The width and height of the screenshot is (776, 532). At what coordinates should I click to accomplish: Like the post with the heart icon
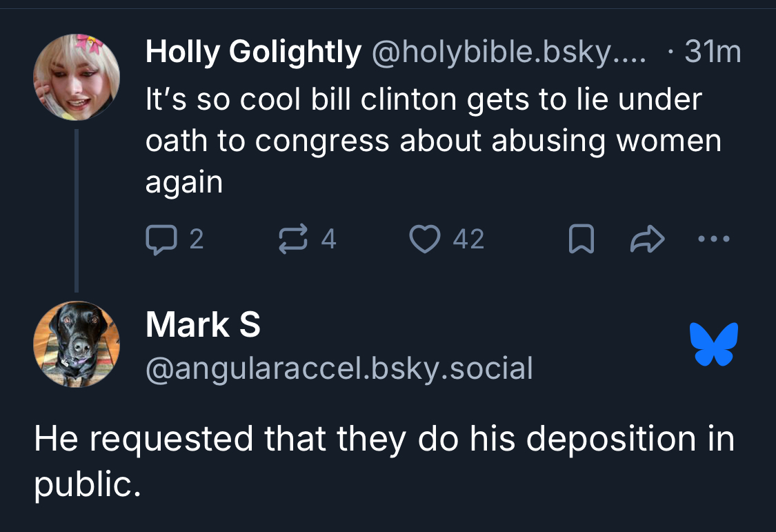pos(424,239)
